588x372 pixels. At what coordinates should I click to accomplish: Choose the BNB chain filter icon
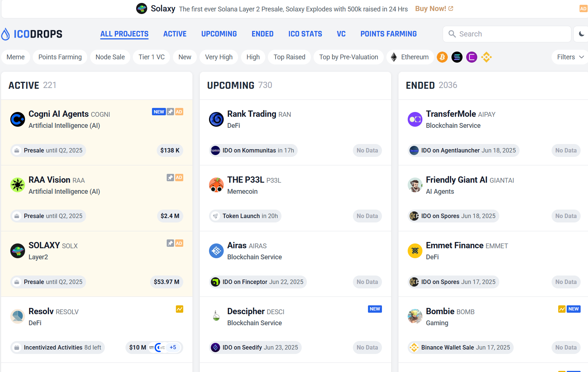(x=486, y=57)
